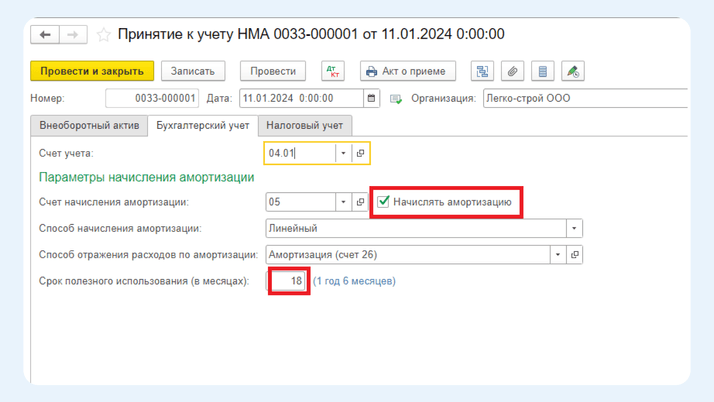Viewport: 714px width, 402px height.
Task: Open Амортизация (счет 26) item icon
Action: click(575, 255)
